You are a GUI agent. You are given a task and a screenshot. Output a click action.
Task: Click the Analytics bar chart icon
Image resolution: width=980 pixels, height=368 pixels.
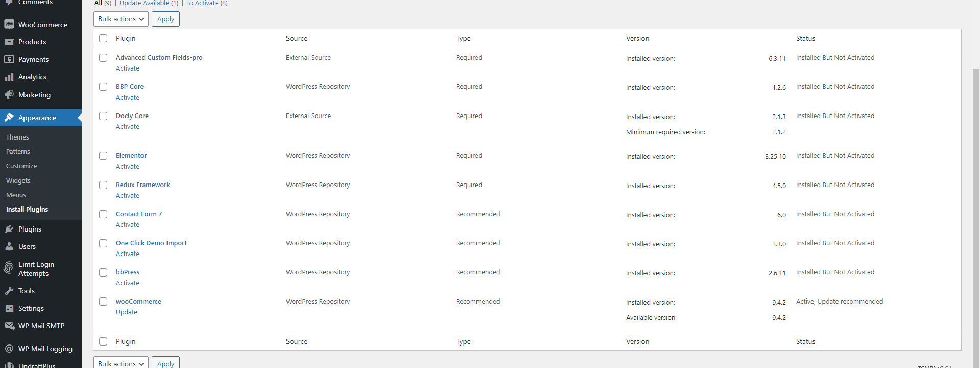click(x=9, y=77)
